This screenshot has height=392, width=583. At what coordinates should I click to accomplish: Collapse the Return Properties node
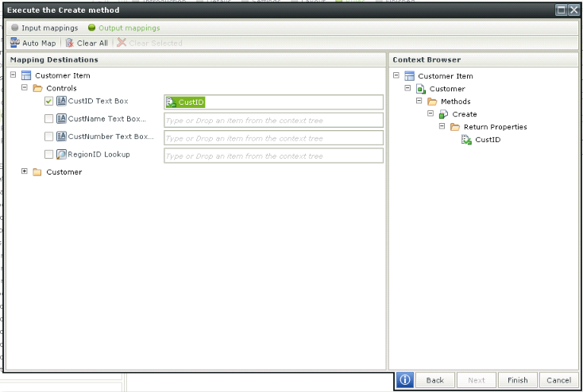tap(442, 126)
